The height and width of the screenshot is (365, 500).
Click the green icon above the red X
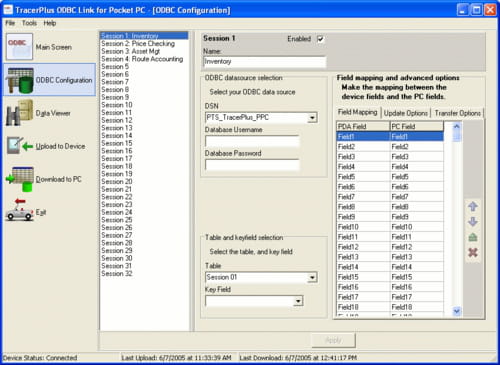pos(473,237)
